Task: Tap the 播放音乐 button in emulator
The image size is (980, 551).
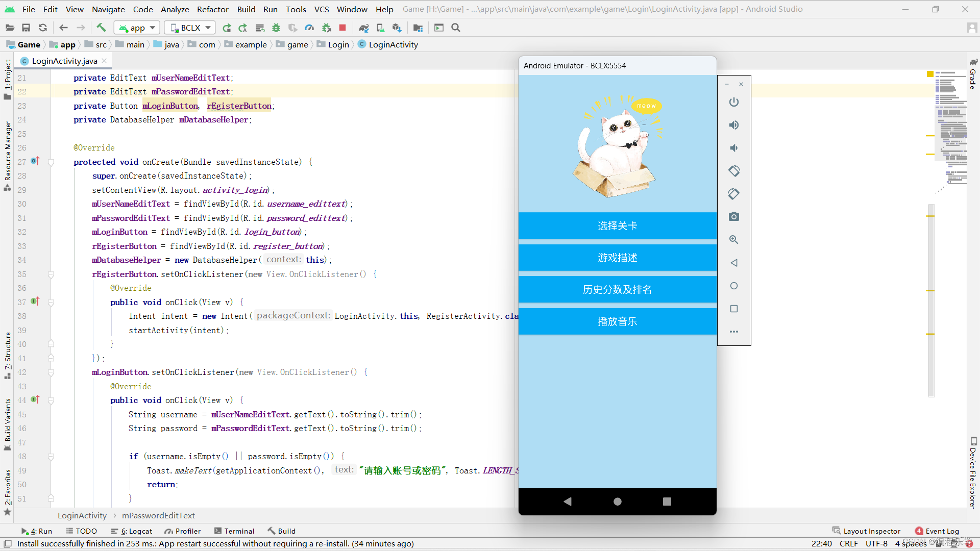Action: [x=617, y=321]
